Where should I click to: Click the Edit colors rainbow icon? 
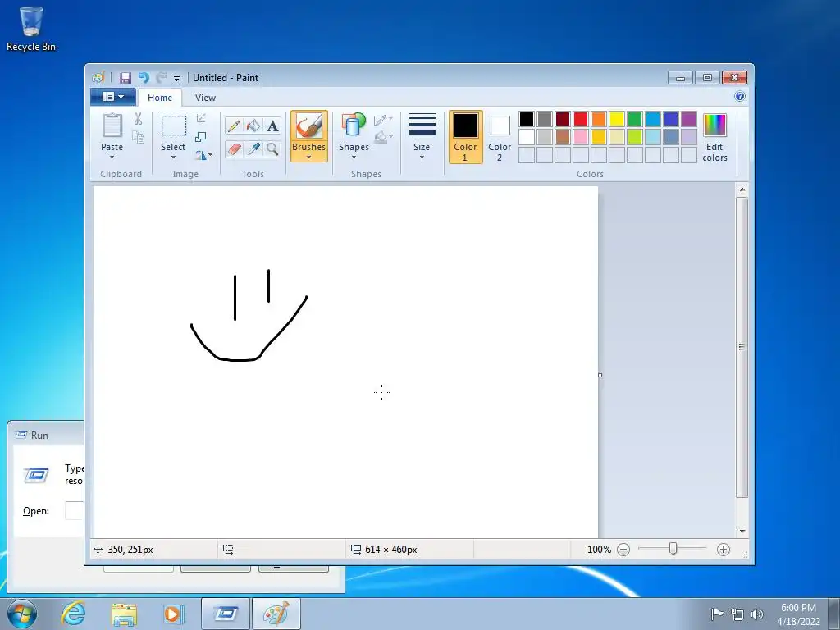[x=714, y=126]
